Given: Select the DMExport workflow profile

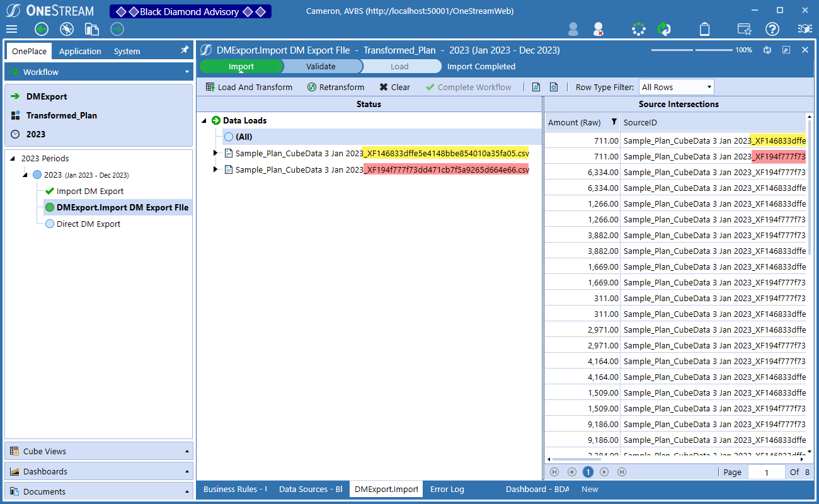Looking at the screenshot, I should click(47, 96).
